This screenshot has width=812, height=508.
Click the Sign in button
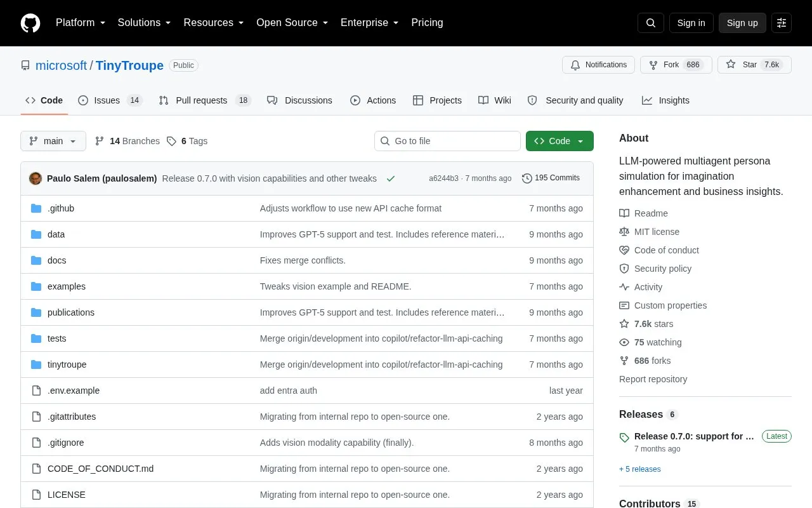click(691, 23)
